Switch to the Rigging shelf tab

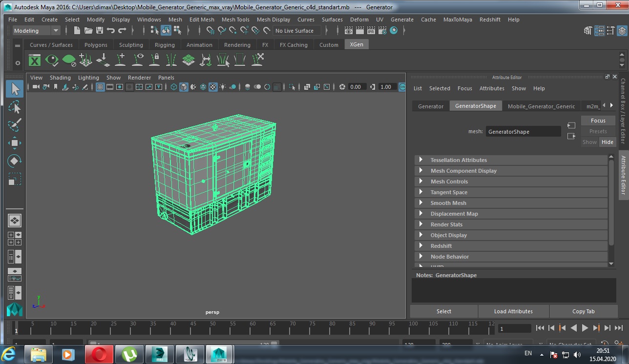click(165, 45)
